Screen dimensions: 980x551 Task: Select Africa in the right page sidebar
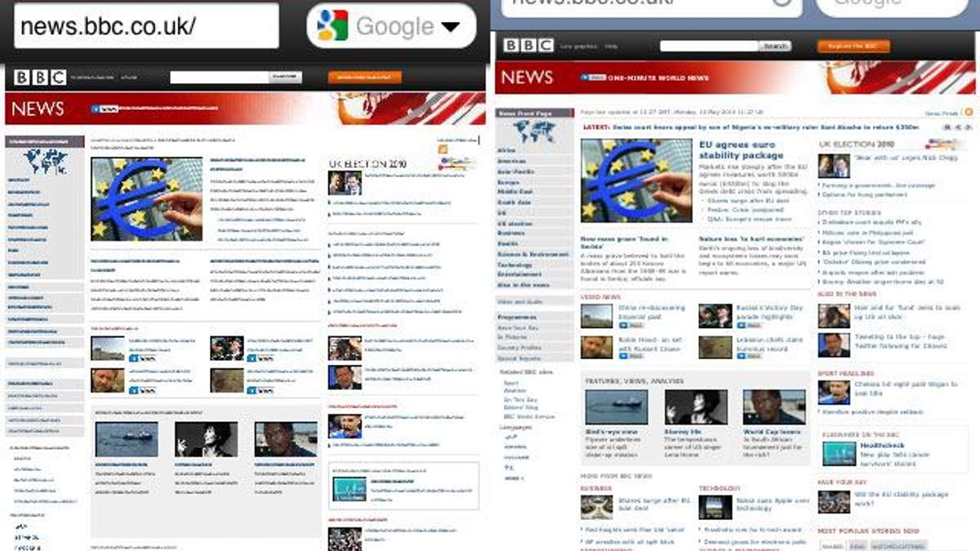[507, 151]
